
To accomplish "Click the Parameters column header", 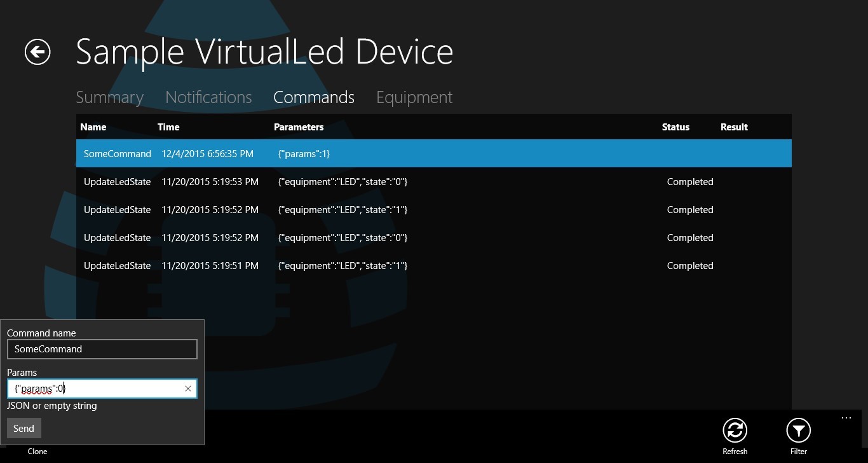I will tap(299, 127).
